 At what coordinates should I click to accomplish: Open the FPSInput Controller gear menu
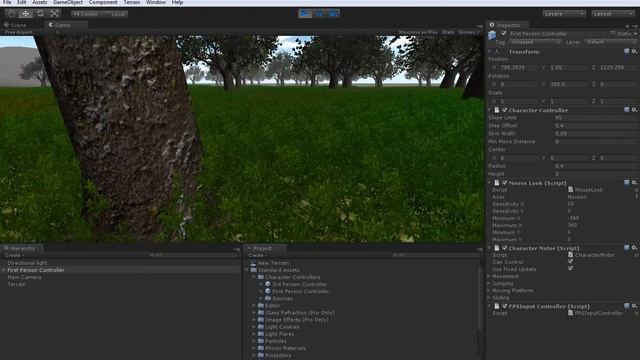point(634,306)
